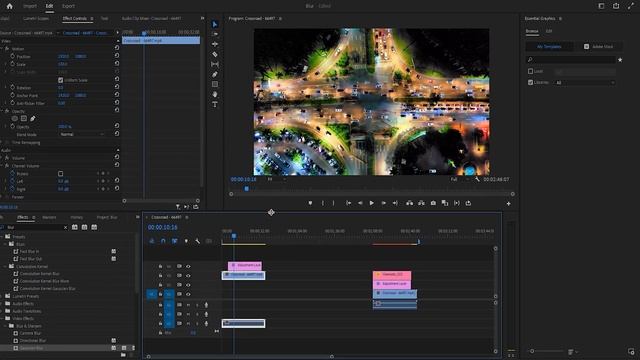Image resolution: width=640 pixels, height=360 pixels.
Task: Enable Channel Volume Bypass checkbox
Action: 60,173
